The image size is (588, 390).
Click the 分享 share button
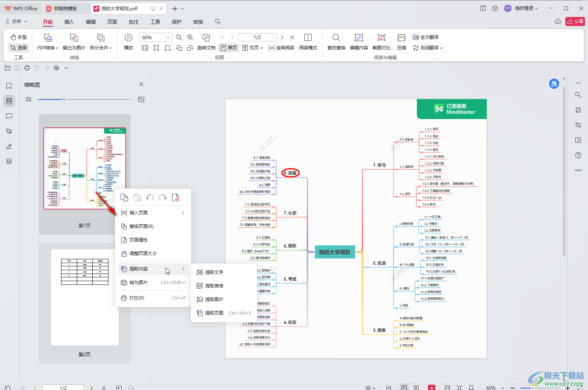(x=575, y=21)
